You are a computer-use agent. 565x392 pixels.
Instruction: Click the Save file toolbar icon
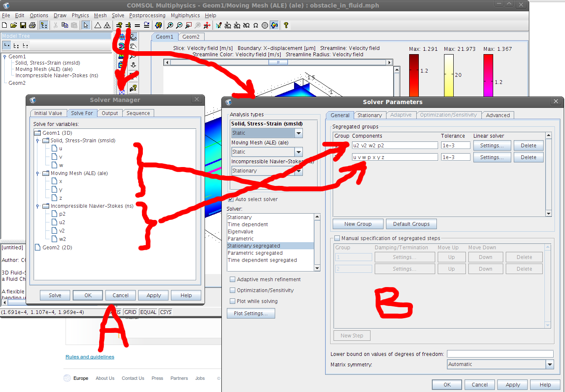23,26
